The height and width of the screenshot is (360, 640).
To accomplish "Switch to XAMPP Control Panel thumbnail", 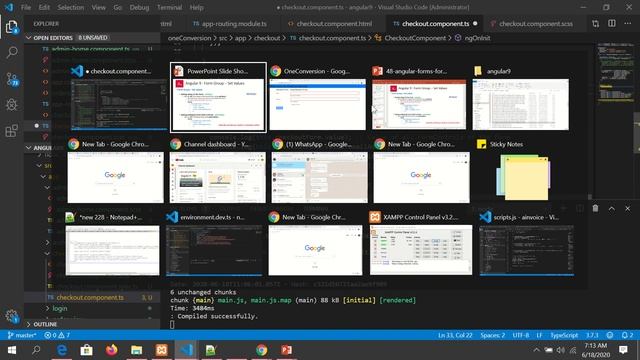I will [x=421, y=244].
